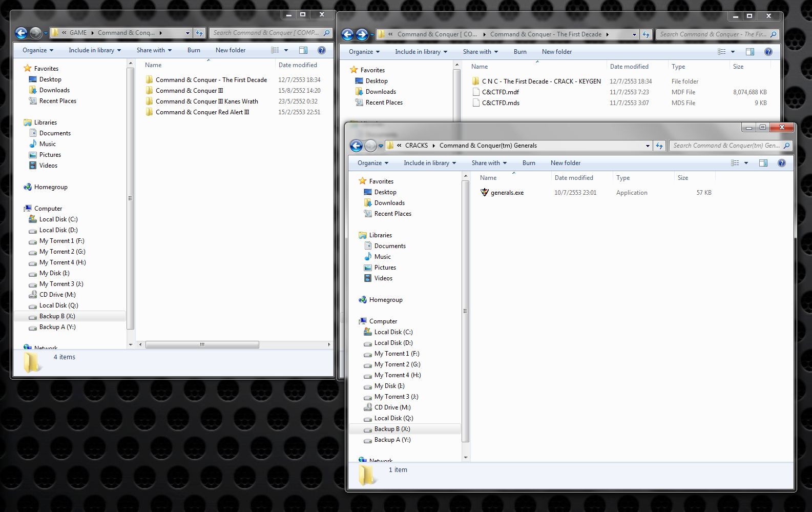The width and height of the screenshot is (812, 512).
Task: Toggle preview pane in the GAME window
Action: click(303, 50)
